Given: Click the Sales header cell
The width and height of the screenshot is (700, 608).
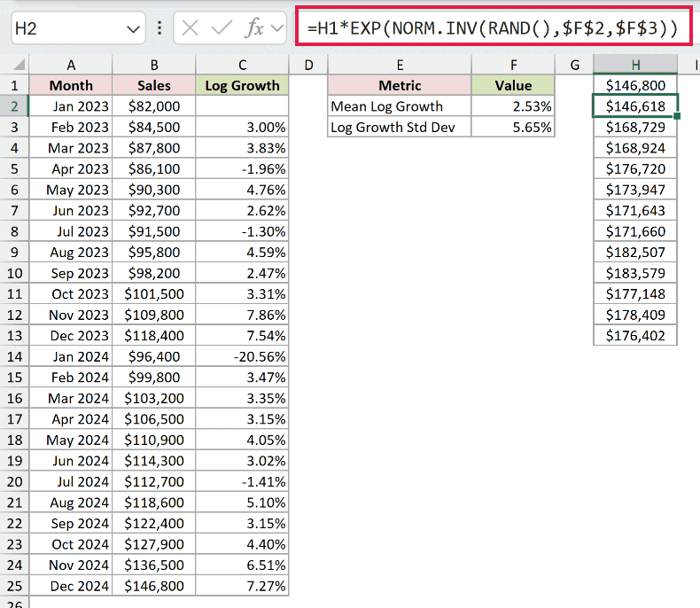Looking at the screenshot, I should pos(154,85).
